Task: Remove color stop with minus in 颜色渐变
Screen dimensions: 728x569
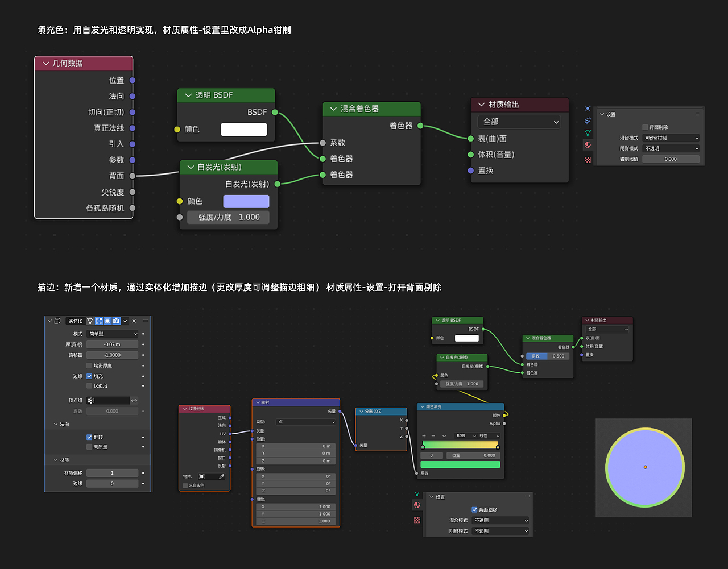Action: point(433,436)
